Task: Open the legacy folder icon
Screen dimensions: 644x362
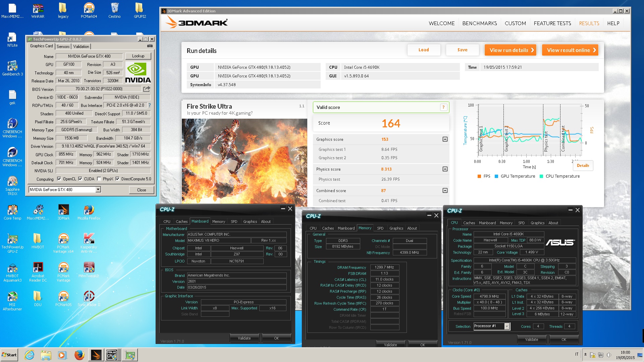Action: coord(63,10)
